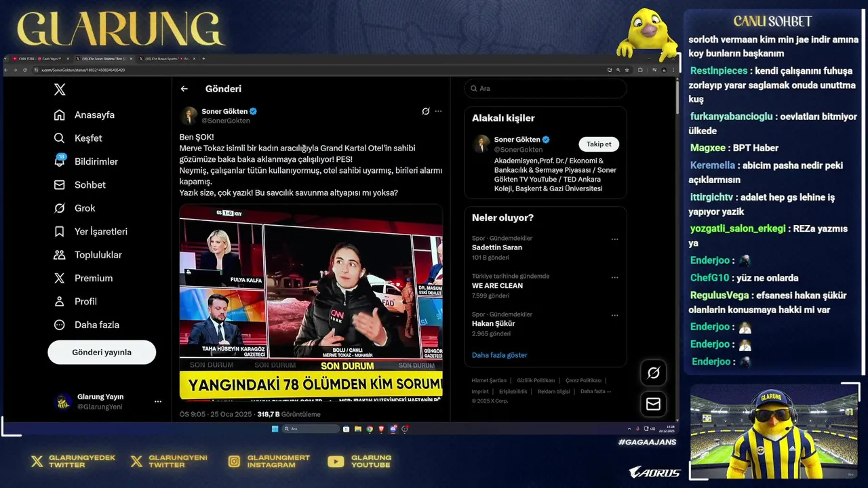Click Gönderi yayınla button
Image resolution: width=868 pixels, height=488 pixels.
(x=102, y=352)
